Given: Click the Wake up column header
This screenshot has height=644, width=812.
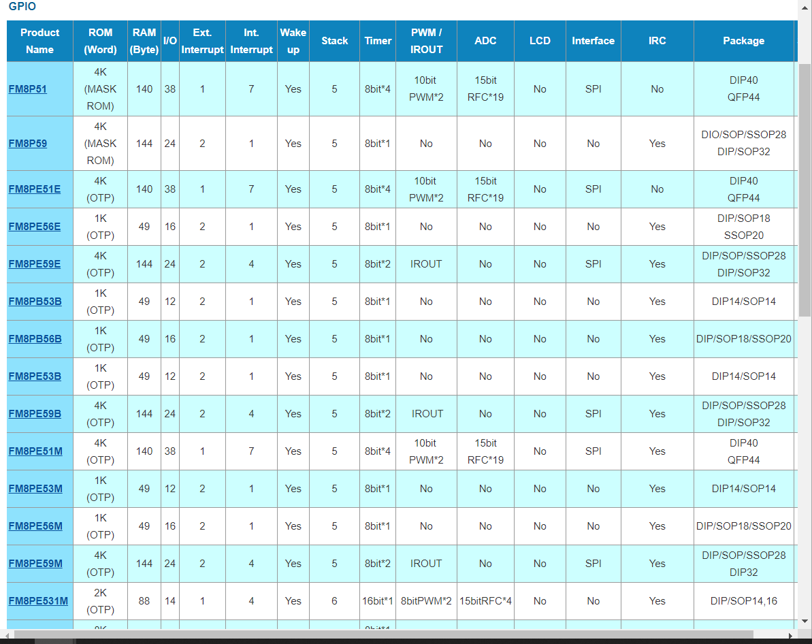Looking at the screenshot, I should click(293, 41).
